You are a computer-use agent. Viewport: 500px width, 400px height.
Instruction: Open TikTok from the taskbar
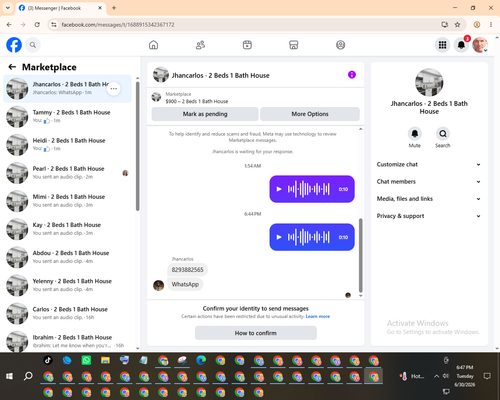[48, 360]
